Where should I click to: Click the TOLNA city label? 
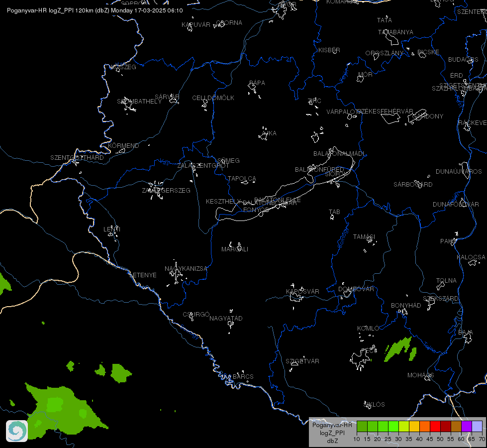446,280
